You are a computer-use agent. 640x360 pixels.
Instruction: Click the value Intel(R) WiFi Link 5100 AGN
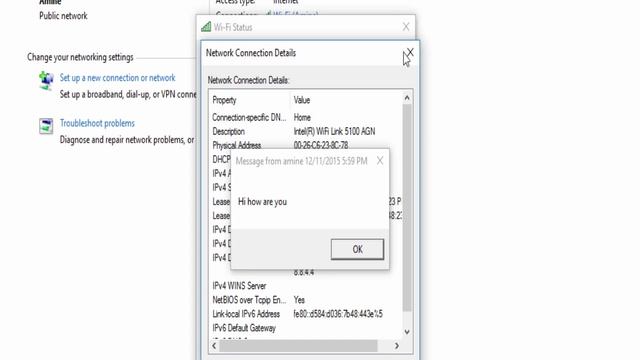tap(334, 131)
